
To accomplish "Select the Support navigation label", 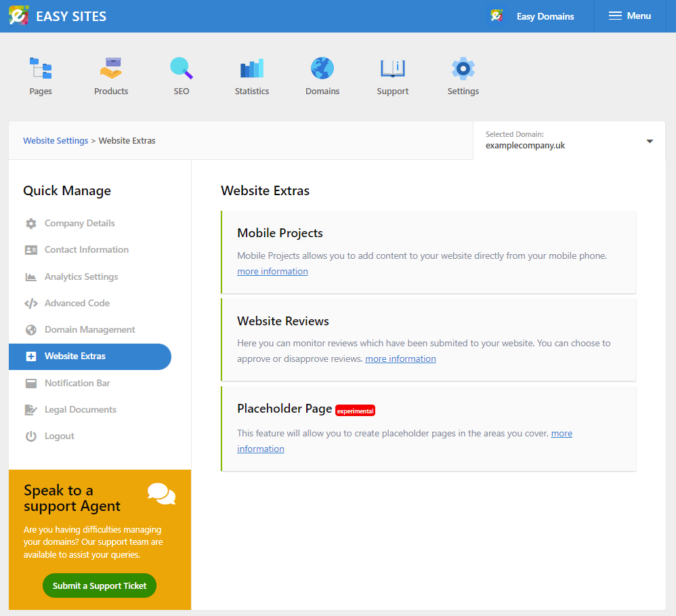I will [393, 91].
